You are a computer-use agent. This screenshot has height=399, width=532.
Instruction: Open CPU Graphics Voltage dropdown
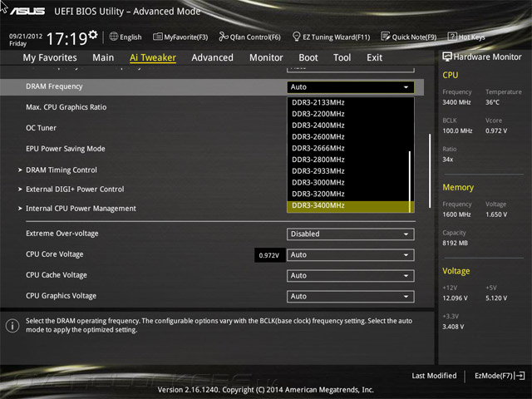[351, 297]
